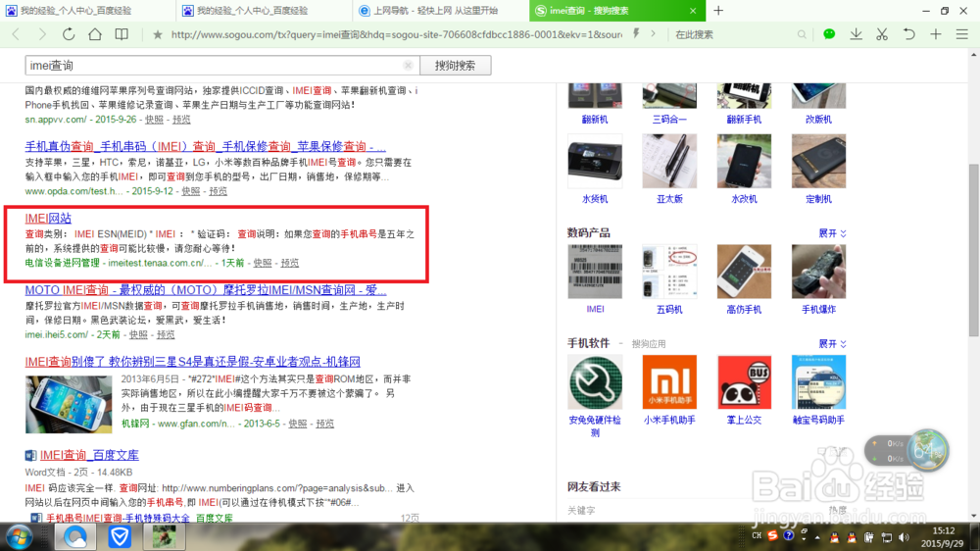
Task: Click the toolbar plus icon
Action: click(935, 34)
